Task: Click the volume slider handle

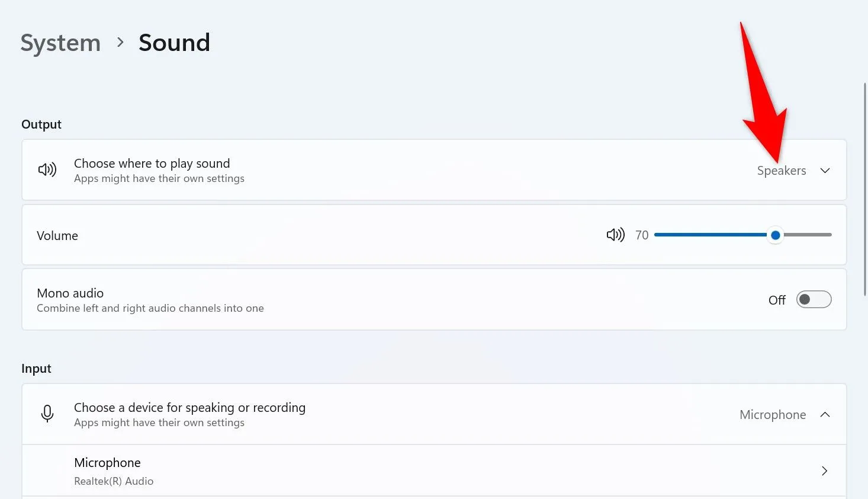Action: (775, 235)
